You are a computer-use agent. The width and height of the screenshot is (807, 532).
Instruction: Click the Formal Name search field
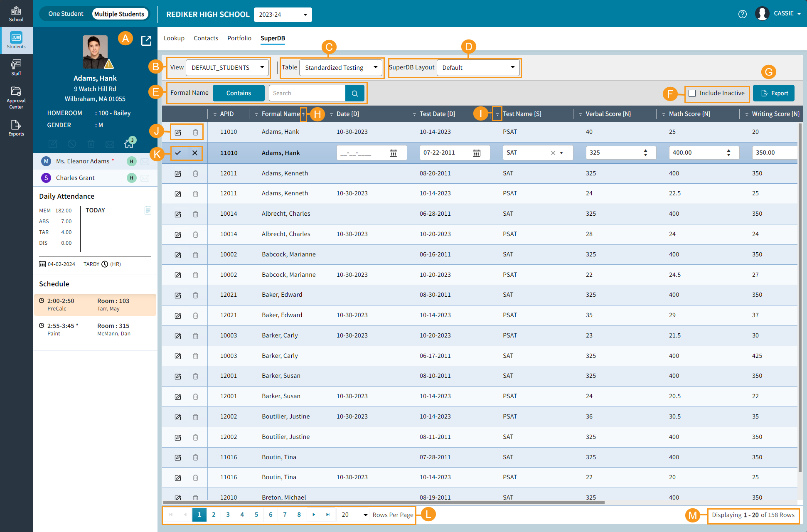click(307, 93)
